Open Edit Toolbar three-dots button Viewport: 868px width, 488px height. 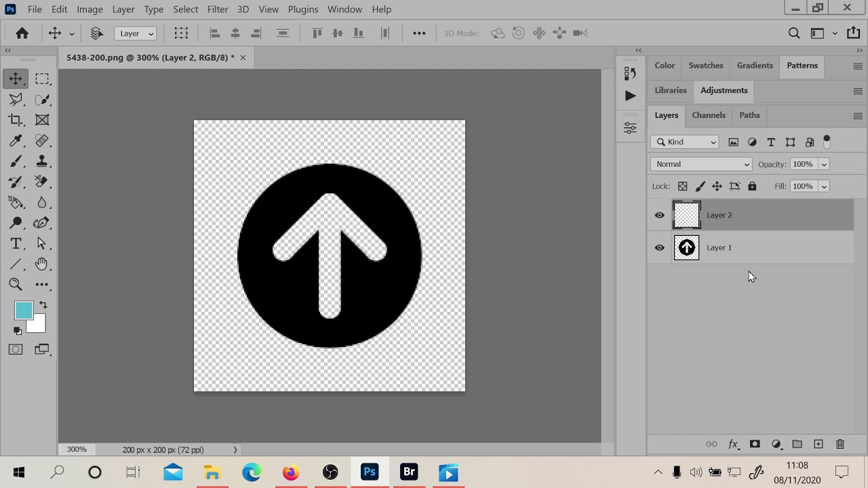(42, 285)
